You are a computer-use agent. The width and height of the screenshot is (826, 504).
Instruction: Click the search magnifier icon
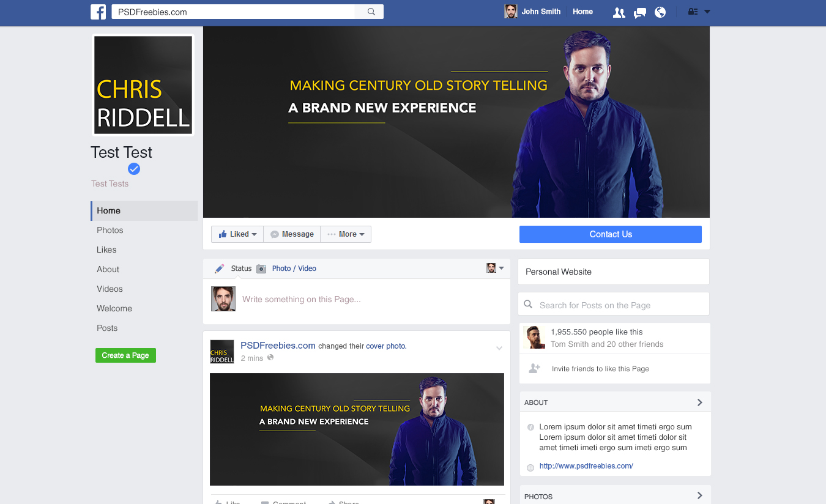[369, 11]
